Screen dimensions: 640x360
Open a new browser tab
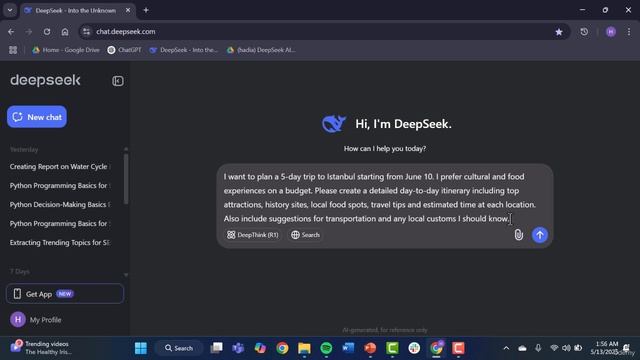(x=146, y=10)
